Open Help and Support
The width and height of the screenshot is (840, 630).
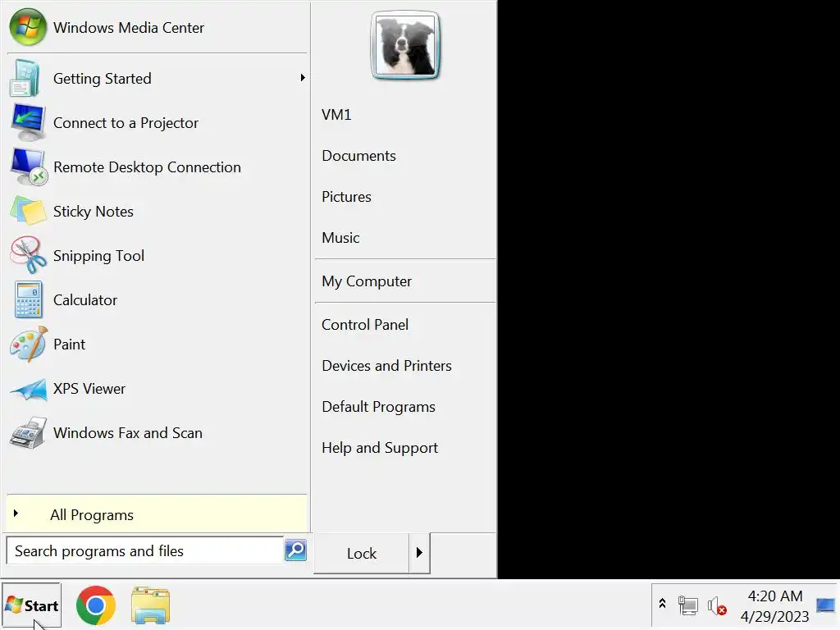click(380, 448)
